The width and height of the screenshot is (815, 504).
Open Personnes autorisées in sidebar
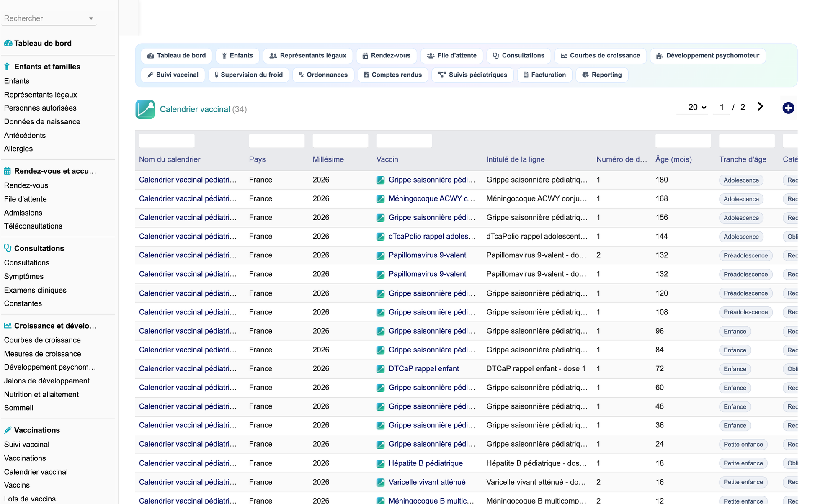tap(40, 108)
